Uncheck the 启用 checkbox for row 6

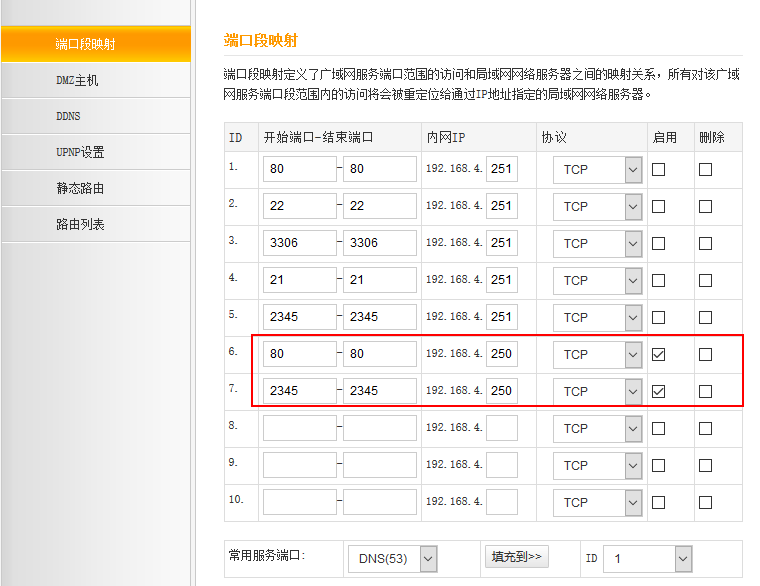(658, 354)
